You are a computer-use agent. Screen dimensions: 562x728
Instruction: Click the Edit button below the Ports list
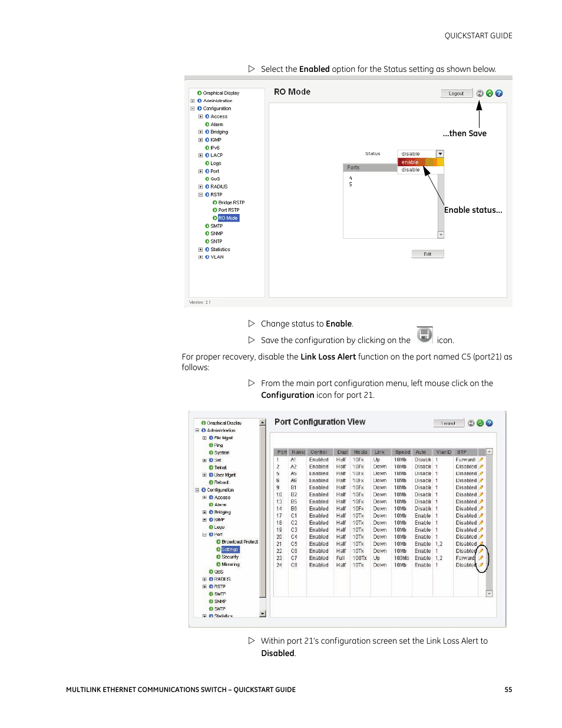pyautogui.click(x=428, y=254)
